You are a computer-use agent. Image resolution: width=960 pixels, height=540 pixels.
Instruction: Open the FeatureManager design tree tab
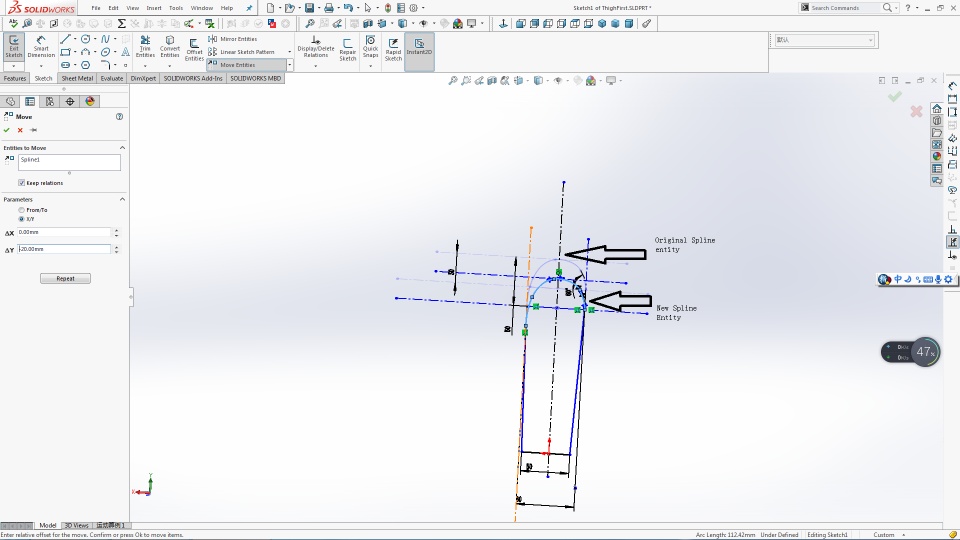coord(10,102)
